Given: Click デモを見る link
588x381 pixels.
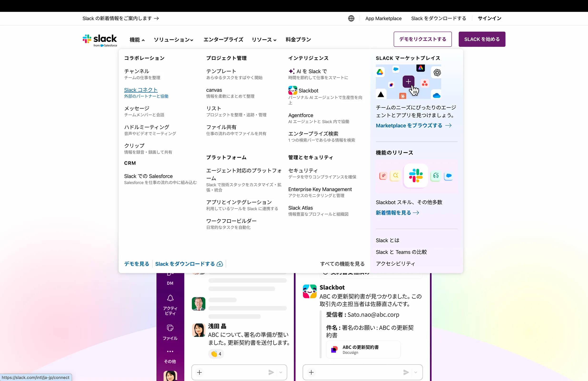Looking at the screenshot, I should click(x=137, y=264).
